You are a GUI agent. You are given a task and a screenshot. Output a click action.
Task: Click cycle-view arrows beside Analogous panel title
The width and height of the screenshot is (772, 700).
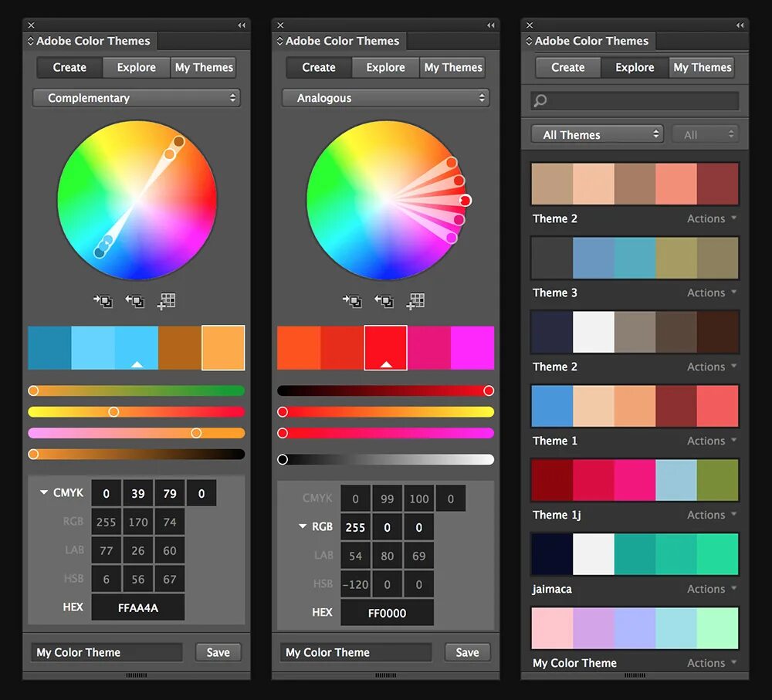[x=279, y=41]
